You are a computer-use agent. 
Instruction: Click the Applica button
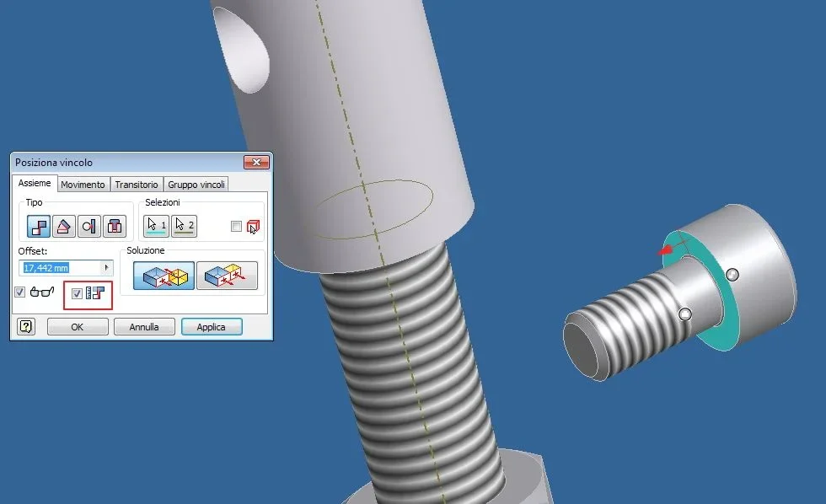[x=212, y=326]
